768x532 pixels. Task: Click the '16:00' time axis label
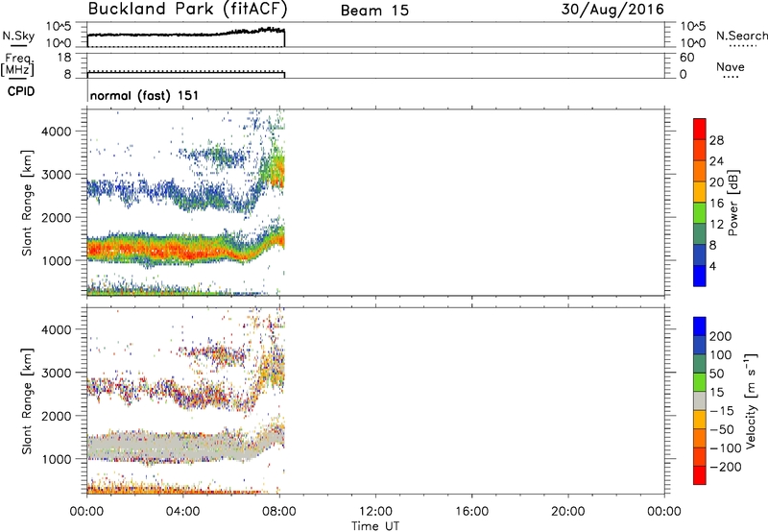(x=471, y=512)
